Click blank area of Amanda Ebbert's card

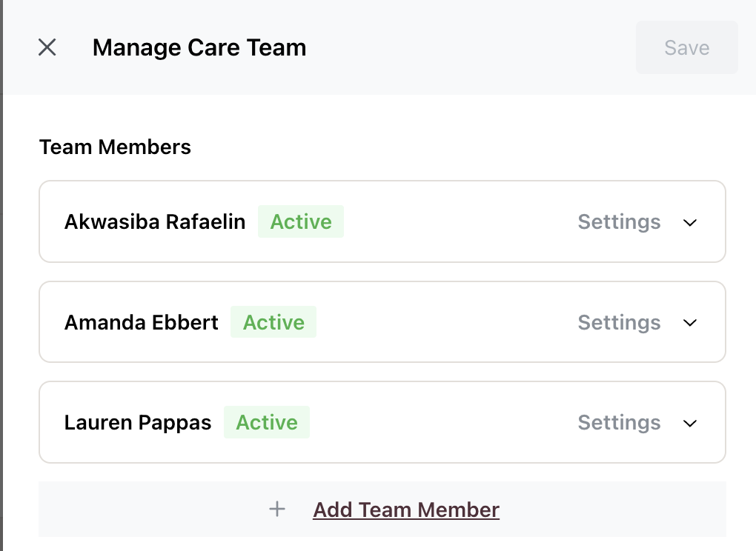point(445,323)
